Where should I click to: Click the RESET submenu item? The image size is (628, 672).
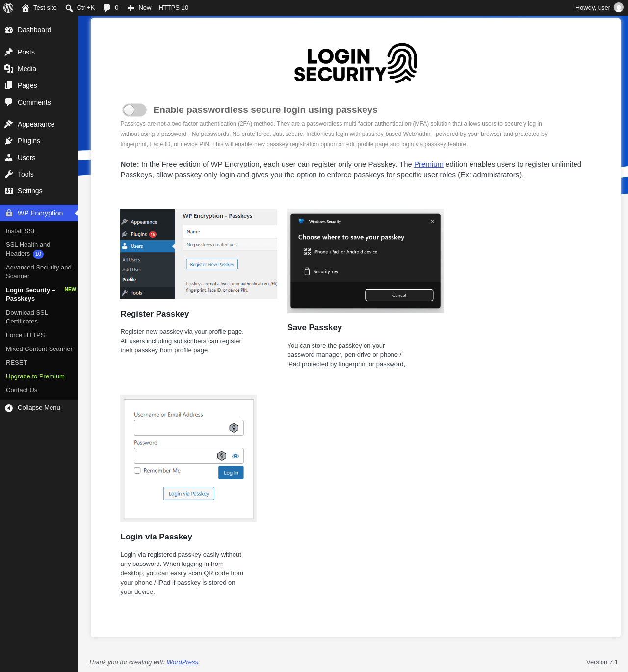[x=17, y=363]
